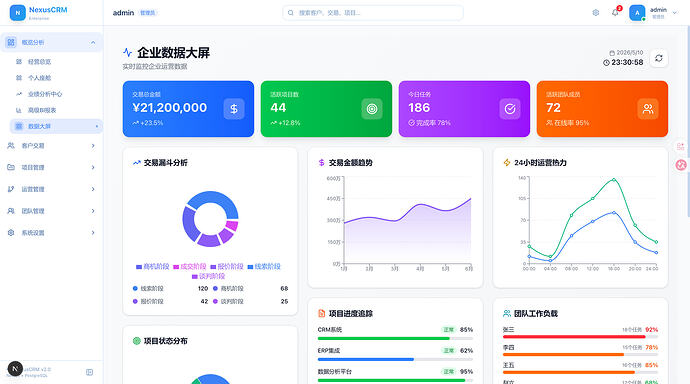Click the dollar icon beside 交易金额趋势

(x=321, y=163)
